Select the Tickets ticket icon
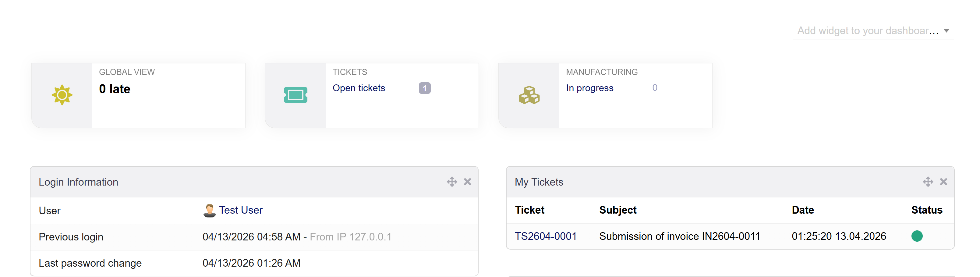Screen dimensions: 980x277 [296, 95]
